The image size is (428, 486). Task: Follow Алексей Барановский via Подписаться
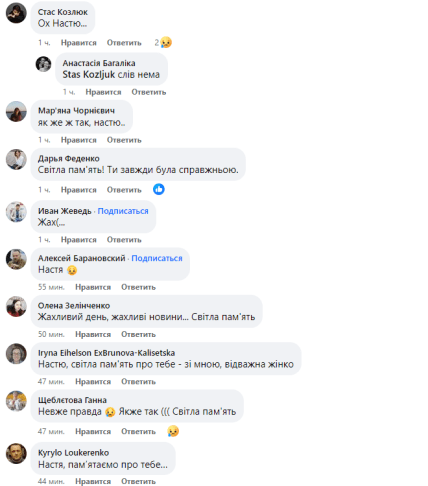(157, 258)
